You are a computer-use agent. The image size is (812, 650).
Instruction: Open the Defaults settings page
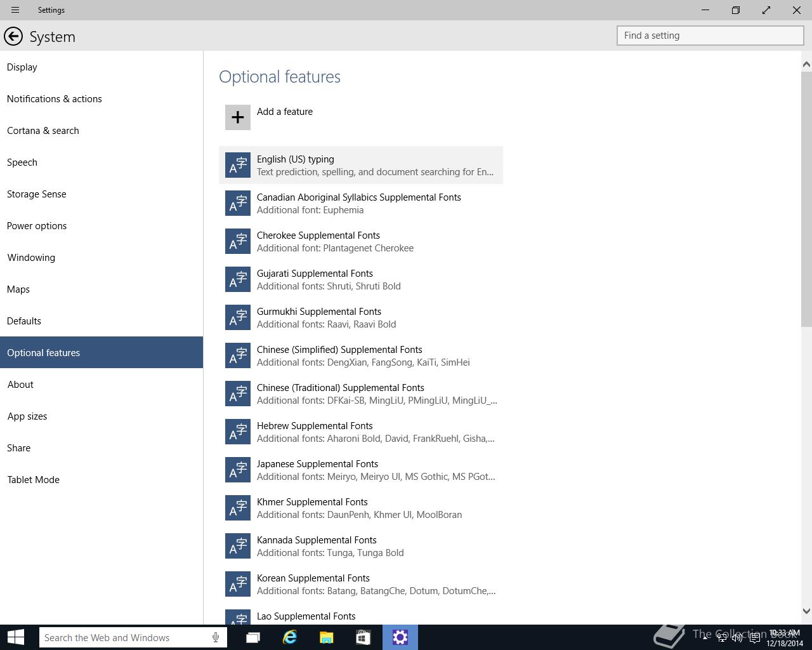101,321
